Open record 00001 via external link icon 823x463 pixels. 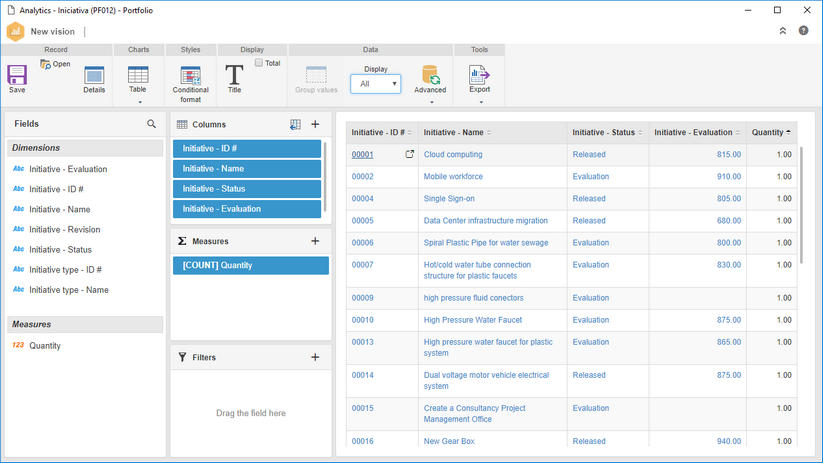(x=409, y=154)
